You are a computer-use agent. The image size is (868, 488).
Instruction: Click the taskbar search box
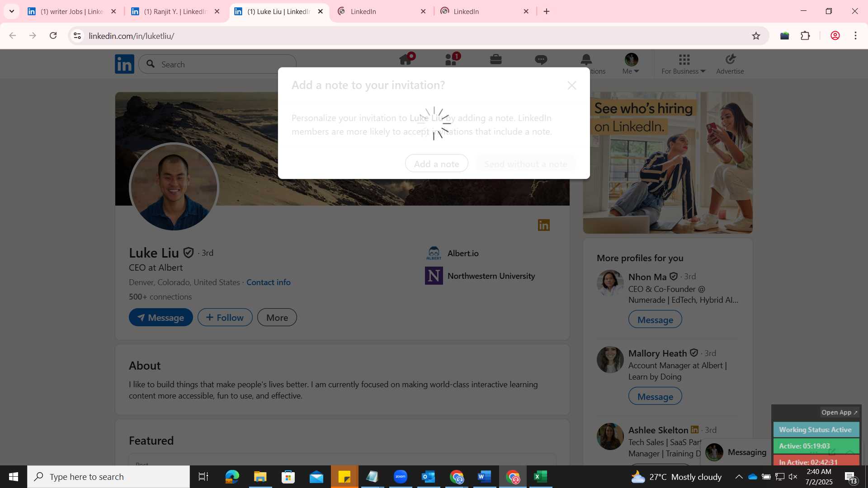(108, 477)
